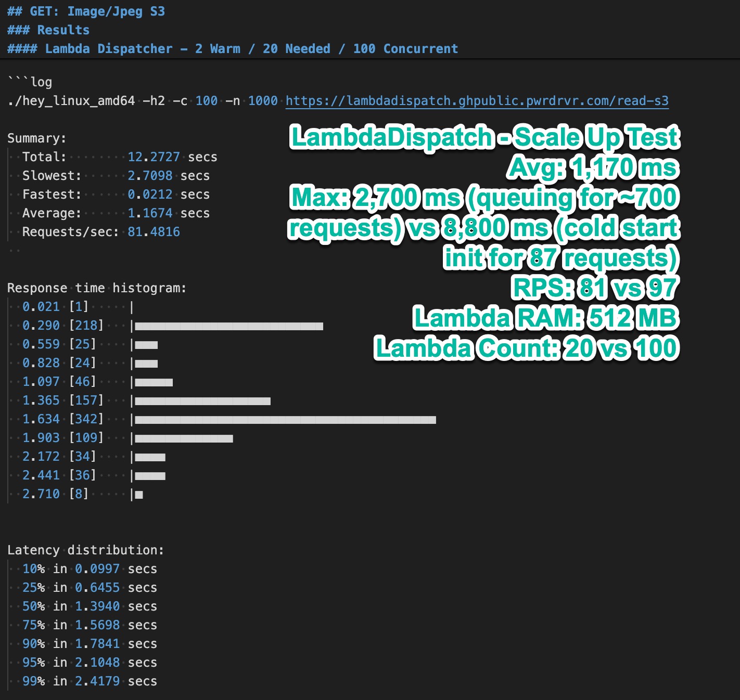Screen dimensions: 740x700
Task: Click 'Response time histogram:' label
Action: click(x=97, y=288)
